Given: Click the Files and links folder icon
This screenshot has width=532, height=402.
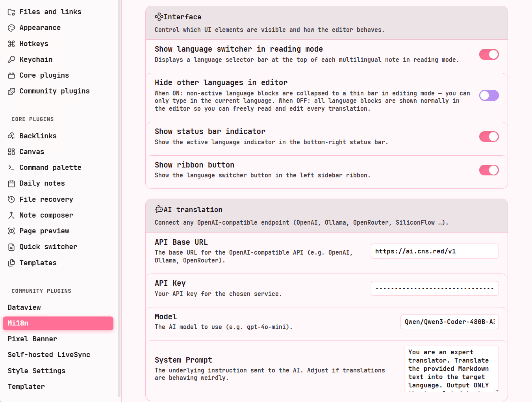Looking at the screenshot, I should click(x=11, y=12).
